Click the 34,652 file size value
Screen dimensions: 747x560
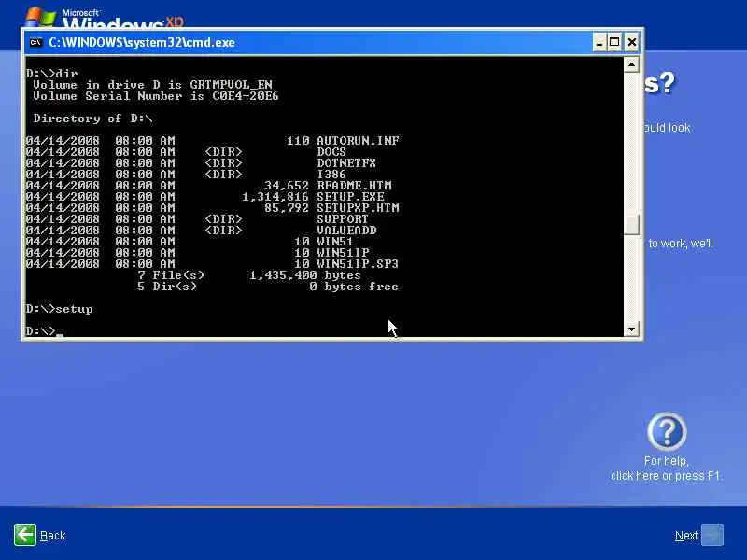[287, 185]
